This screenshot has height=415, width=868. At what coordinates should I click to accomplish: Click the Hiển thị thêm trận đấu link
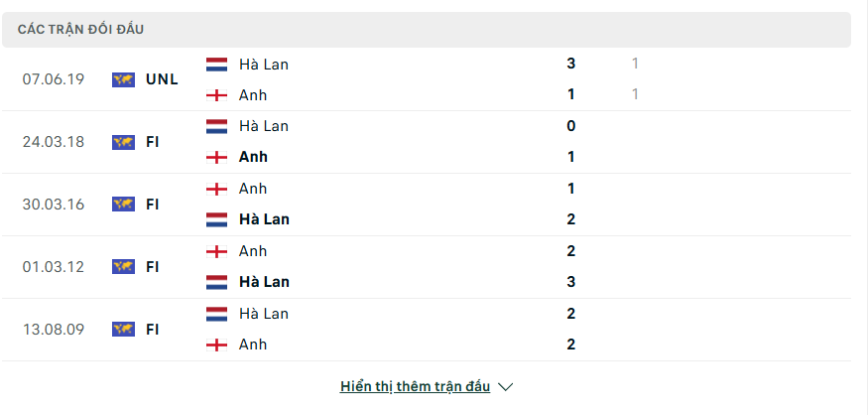(x=416, y=386)
